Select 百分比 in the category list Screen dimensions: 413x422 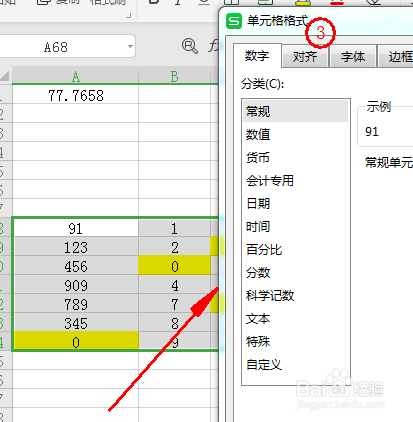[296, 250]
